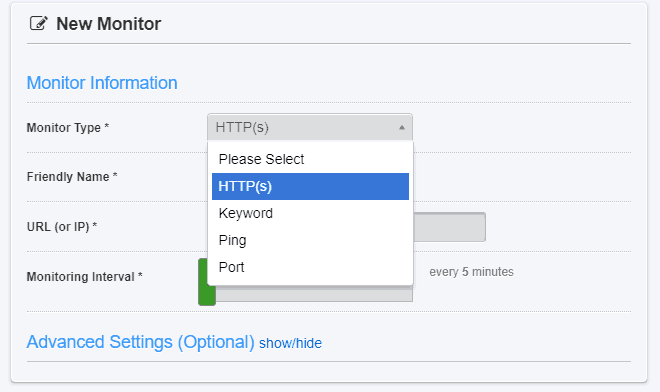Click the every 5 minutes interval text

click(471, 272)
